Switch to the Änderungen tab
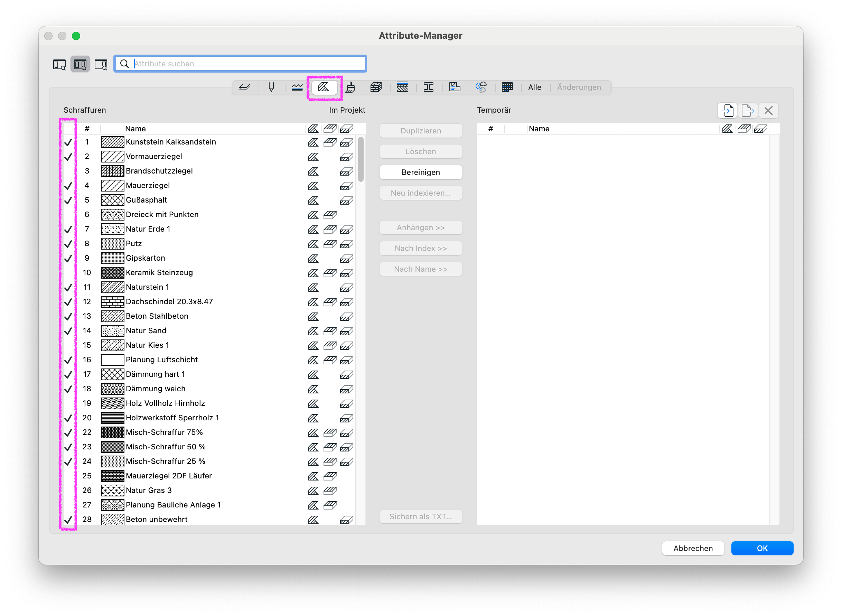 579,87
